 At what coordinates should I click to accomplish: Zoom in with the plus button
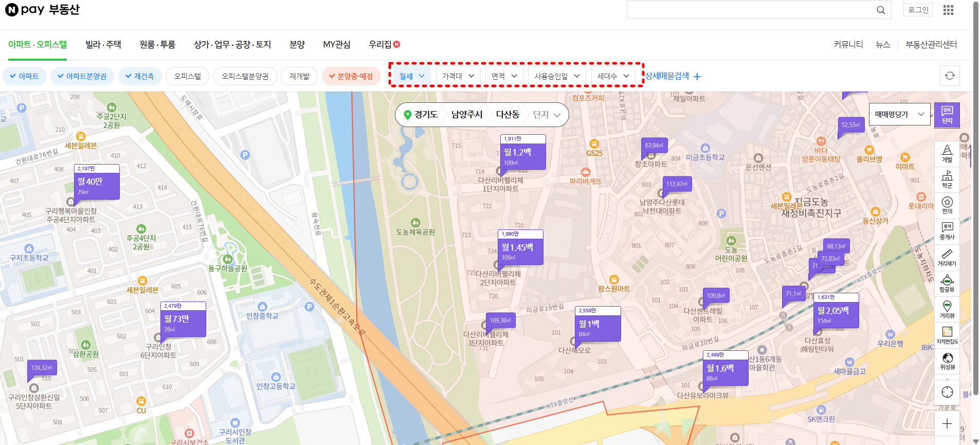(947, 424)
